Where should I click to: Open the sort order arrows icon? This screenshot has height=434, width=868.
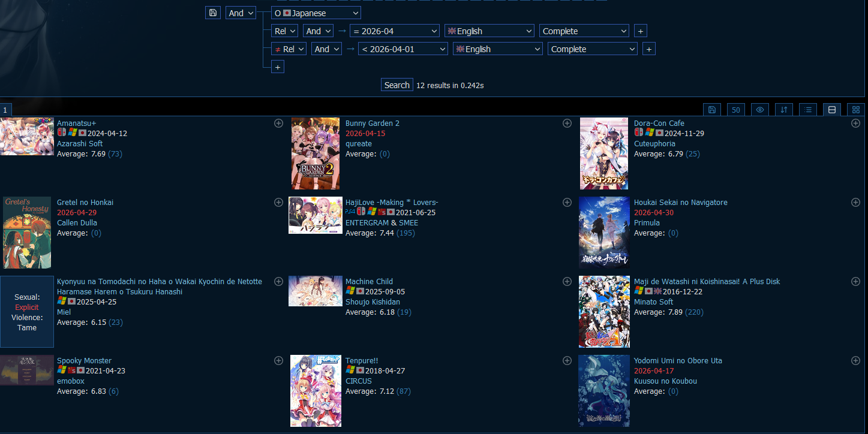(784, 110)
